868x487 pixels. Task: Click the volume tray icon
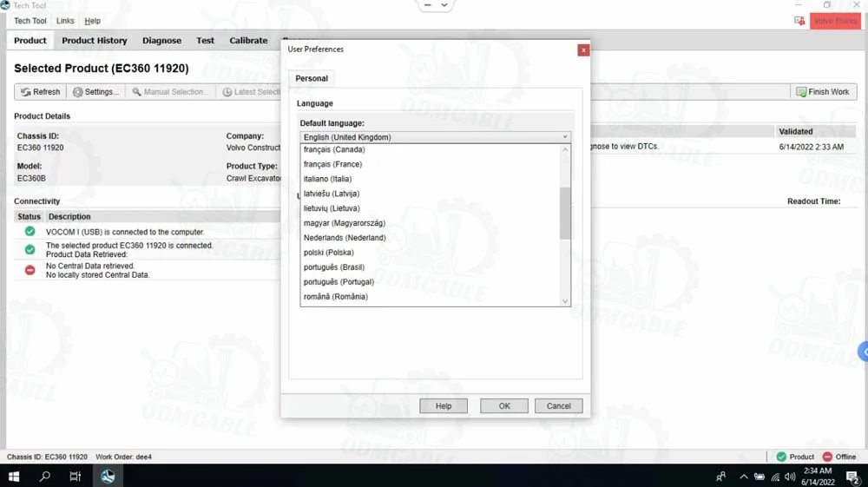790,477
